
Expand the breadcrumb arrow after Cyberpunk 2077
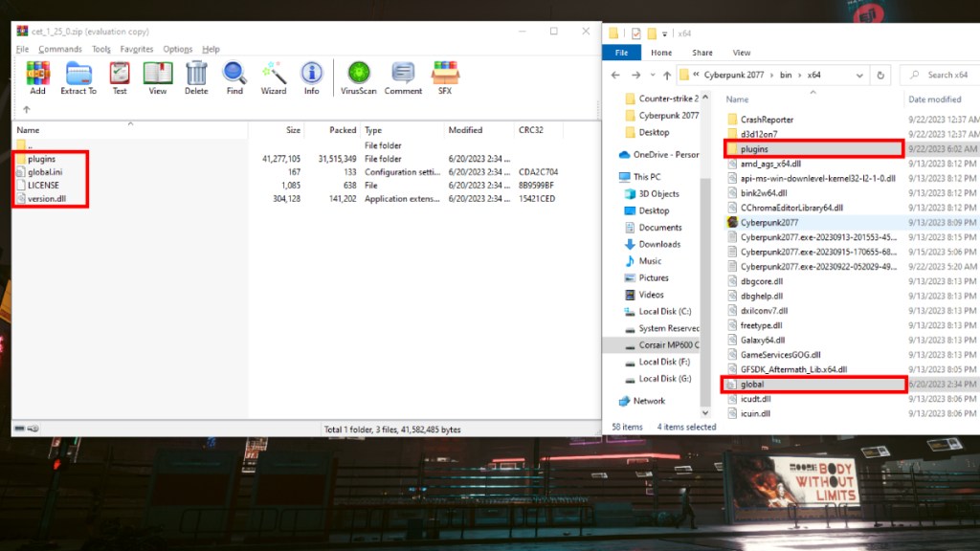coord(772,75)
